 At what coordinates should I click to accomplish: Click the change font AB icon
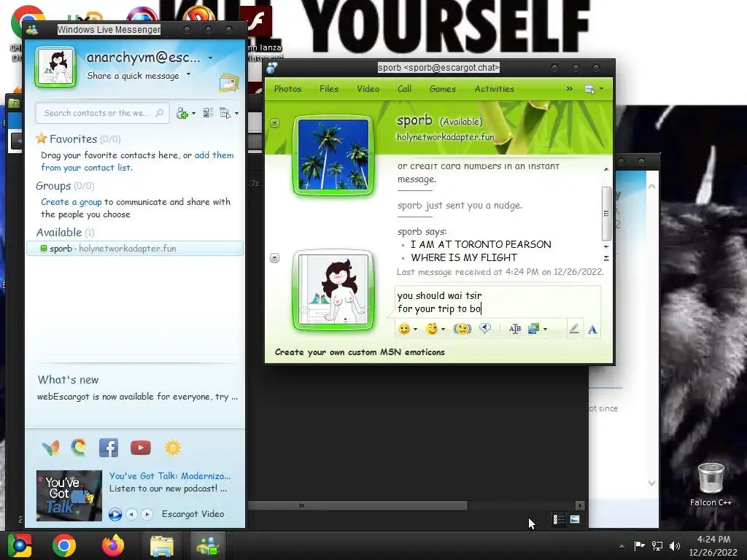(514, 329)
